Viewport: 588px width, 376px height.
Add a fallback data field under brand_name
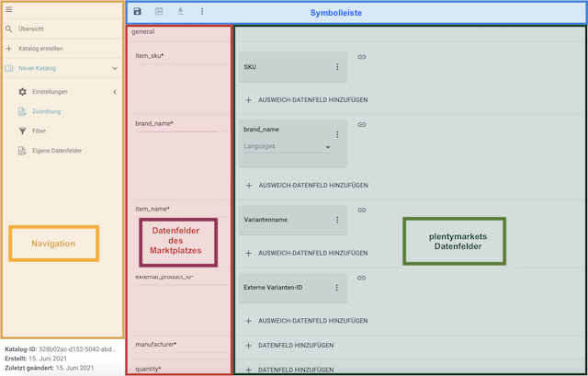pos(307,186)
